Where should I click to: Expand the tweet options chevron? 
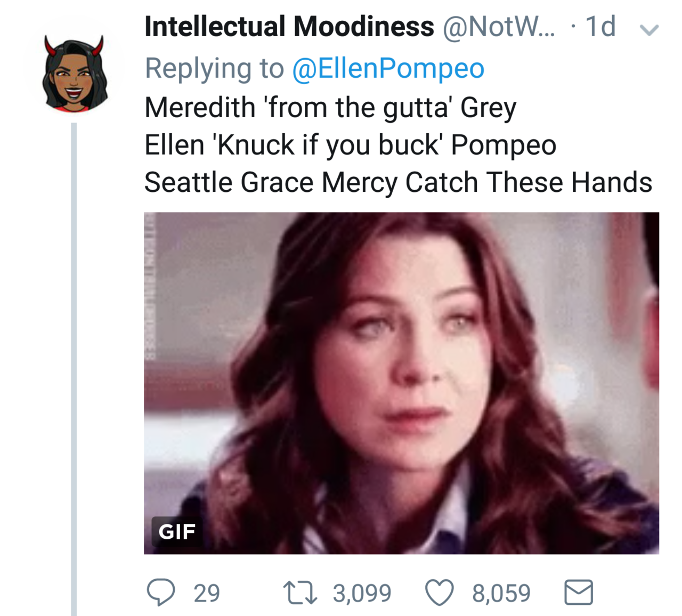coord(649,30)
